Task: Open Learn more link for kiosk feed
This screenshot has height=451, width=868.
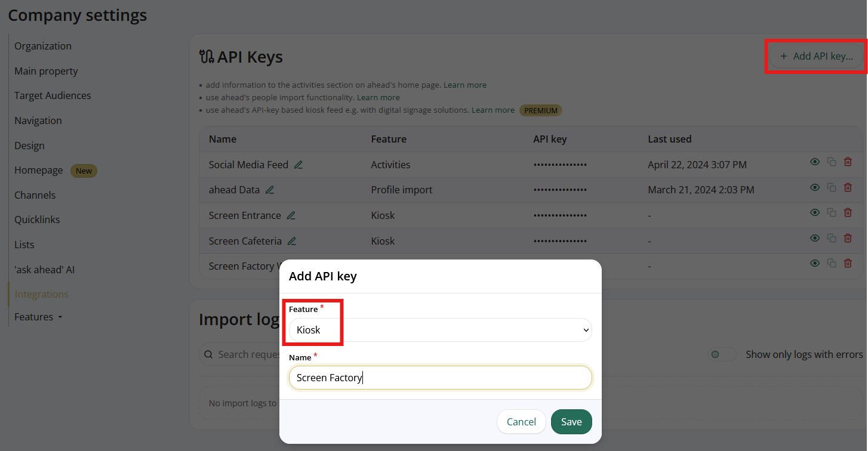Action: point(493,110)
